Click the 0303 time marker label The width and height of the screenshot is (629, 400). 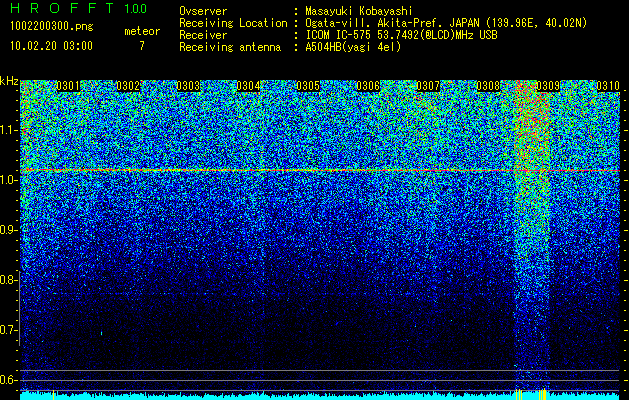click(188, 86)
